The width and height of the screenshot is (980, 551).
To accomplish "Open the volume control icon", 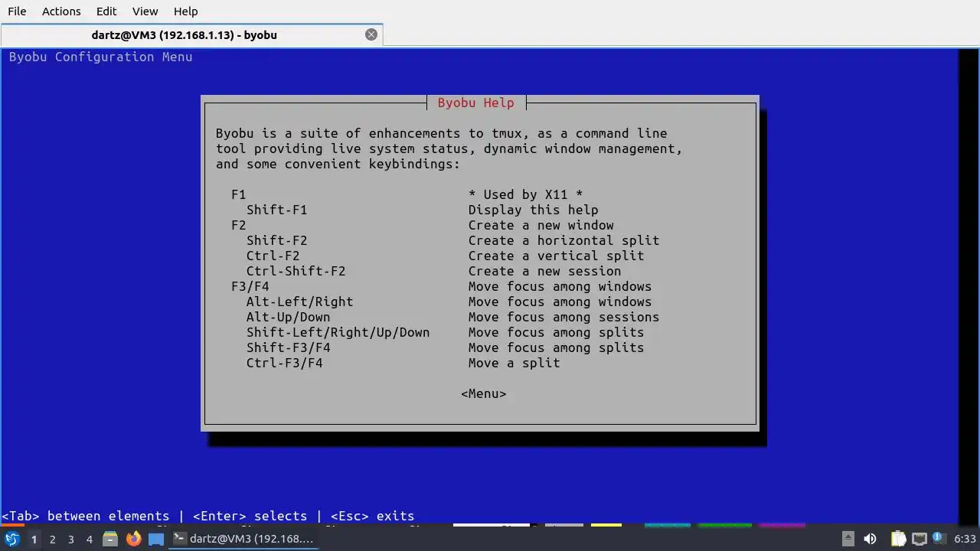I will click(x=870, y=539).
